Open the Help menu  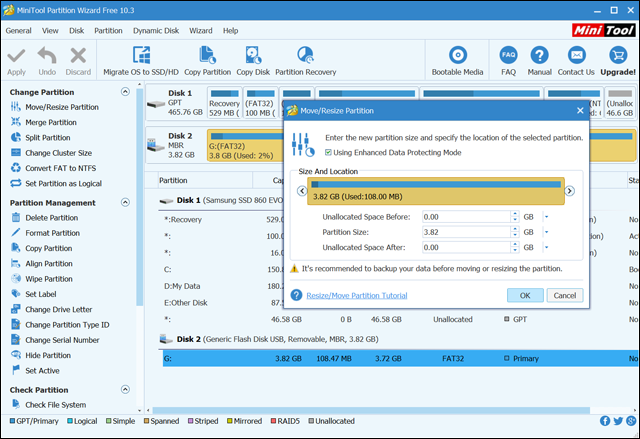pos(231,31)
